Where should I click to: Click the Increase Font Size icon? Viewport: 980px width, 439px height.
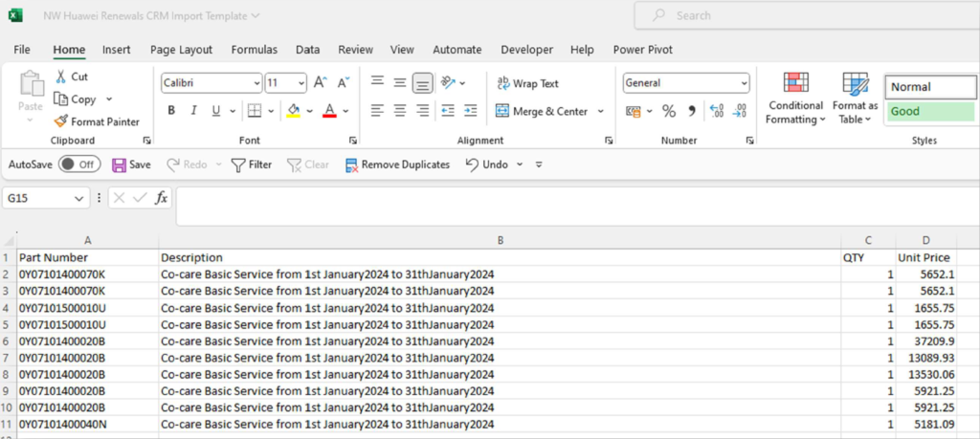(x=321, y=83)
